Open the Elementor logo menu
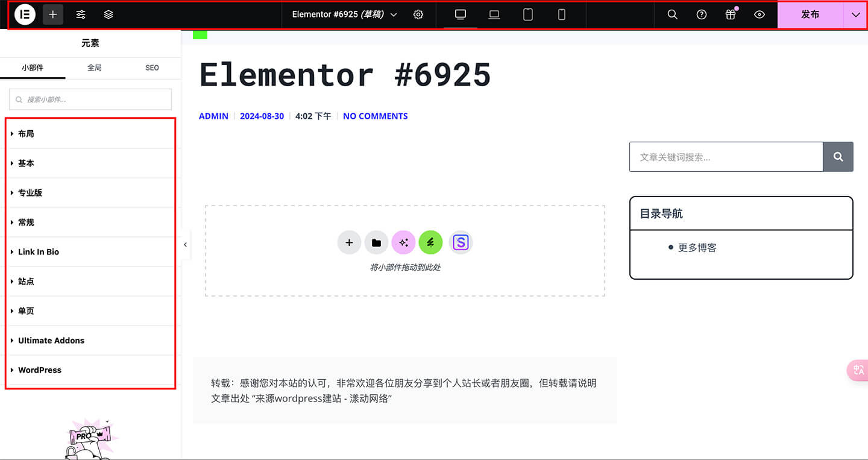Image resolution: width=868 pixels, height=460 pixels. coord(25,14)
